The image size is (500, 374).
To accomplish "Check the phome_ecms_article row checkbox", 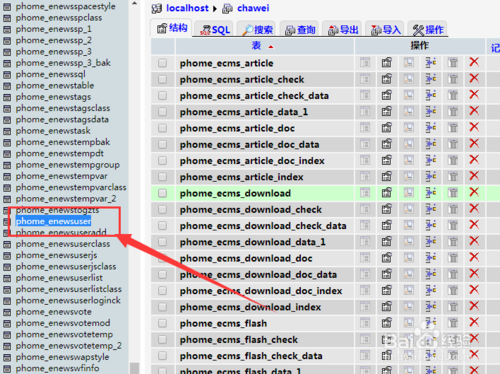I will point(162,63).
